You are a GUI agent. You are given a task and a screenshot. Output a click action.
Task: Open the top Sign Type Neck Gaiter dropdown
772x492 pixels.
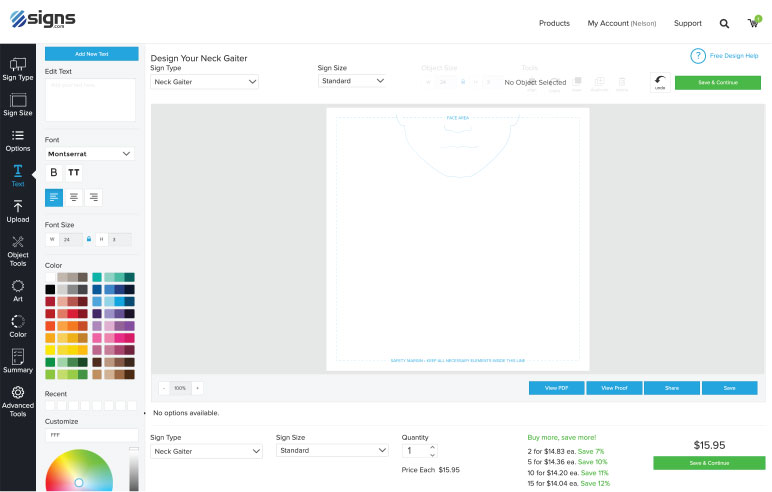(x=204, y=81)
